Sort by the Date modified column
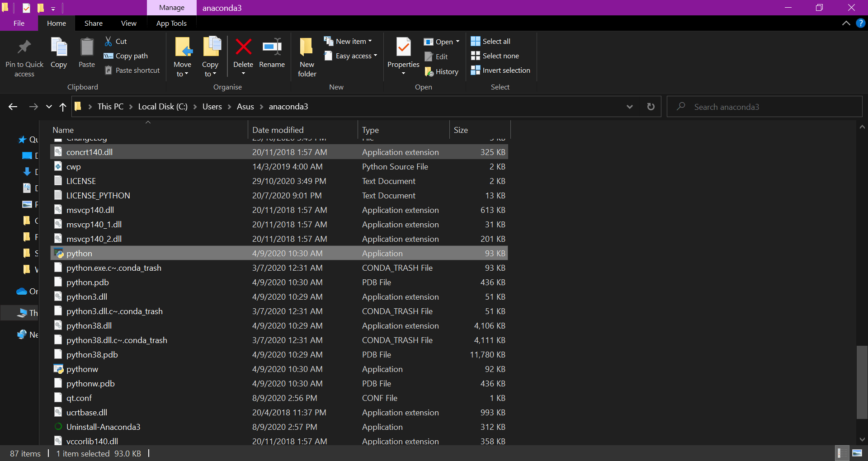Screen dimensions: 868x461 [x=302, y=130]
